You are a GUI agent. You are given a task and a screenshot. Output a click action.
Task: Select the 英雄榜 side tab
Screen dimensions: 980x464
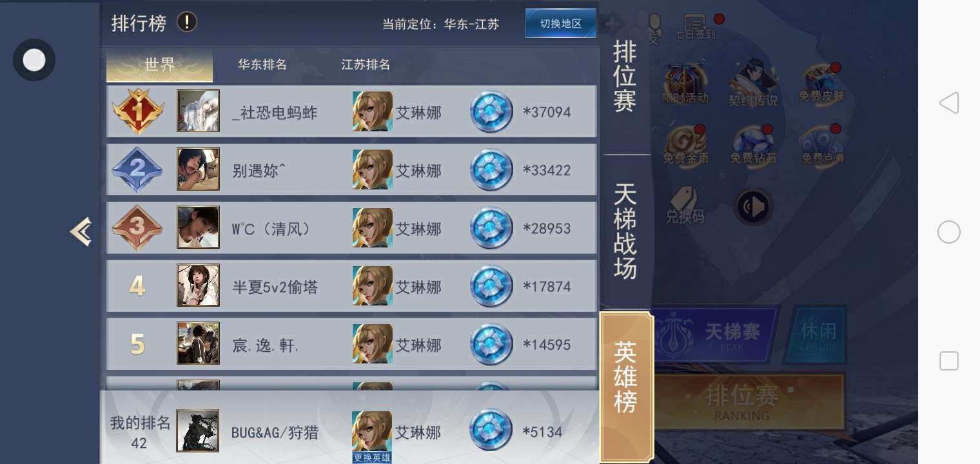click(x=626, y=377)
